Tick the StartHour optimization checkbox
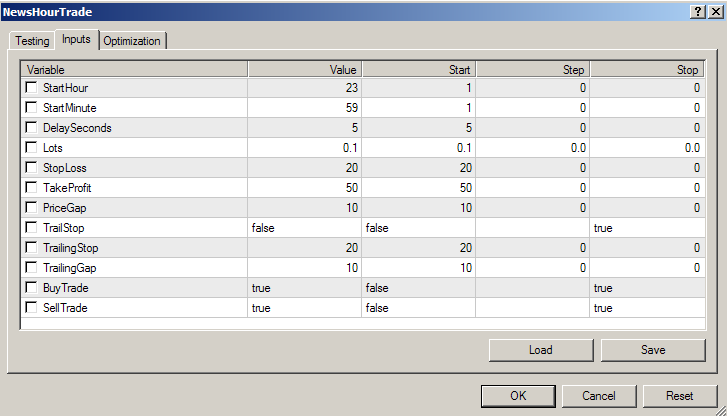The image size is (727, 416). [31, 87]
